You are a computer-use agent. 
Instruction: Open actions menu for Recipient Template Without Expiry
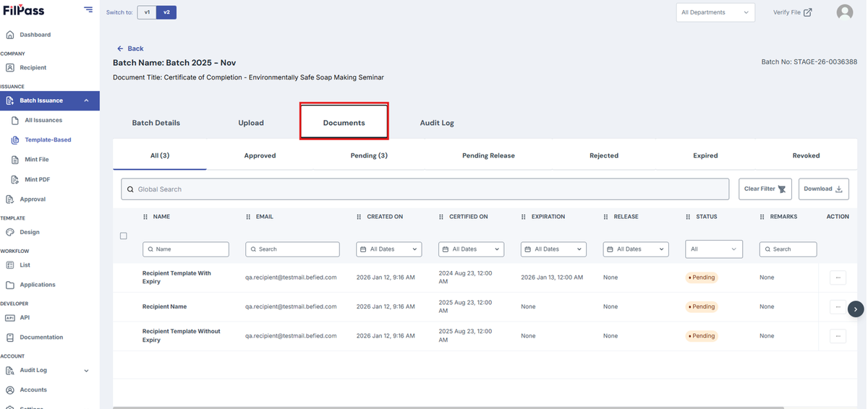click(838, 336)
